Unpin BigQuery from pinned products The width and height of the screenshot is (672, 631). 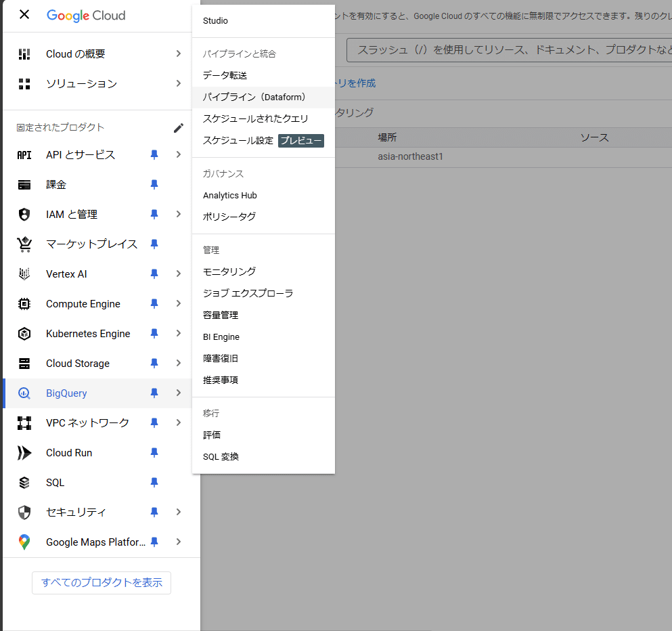154,393
